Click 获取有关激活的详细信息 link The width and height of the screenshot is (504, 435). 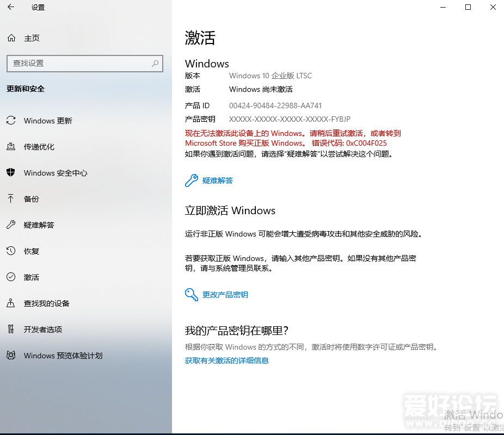point(226,360)
